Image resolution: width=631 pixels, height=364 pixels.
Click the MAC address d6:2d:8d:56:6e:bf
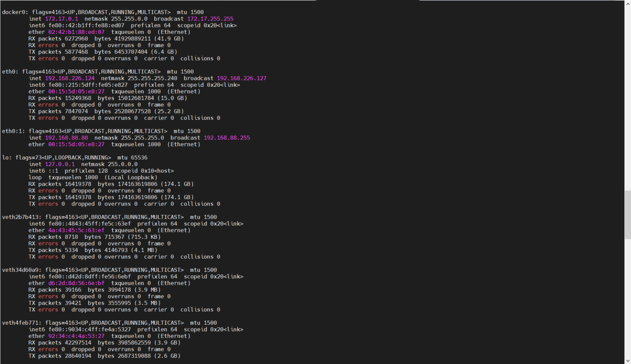76,283
